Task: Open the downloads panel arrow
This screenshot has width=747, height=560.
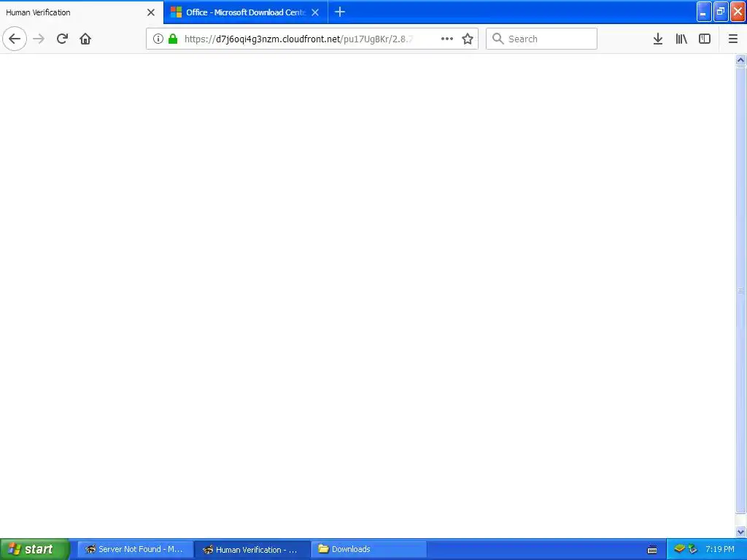Action: [x=658, y=39]
